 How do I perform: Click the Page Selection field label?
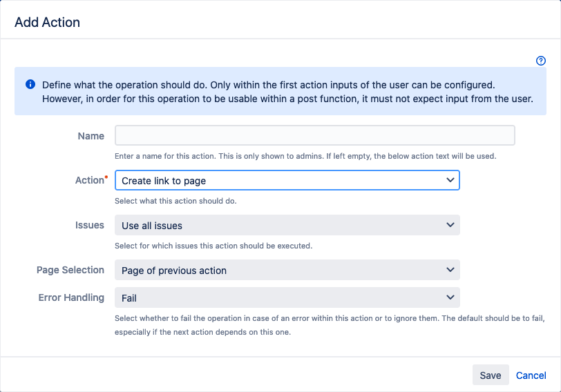[x=70, y=270]
